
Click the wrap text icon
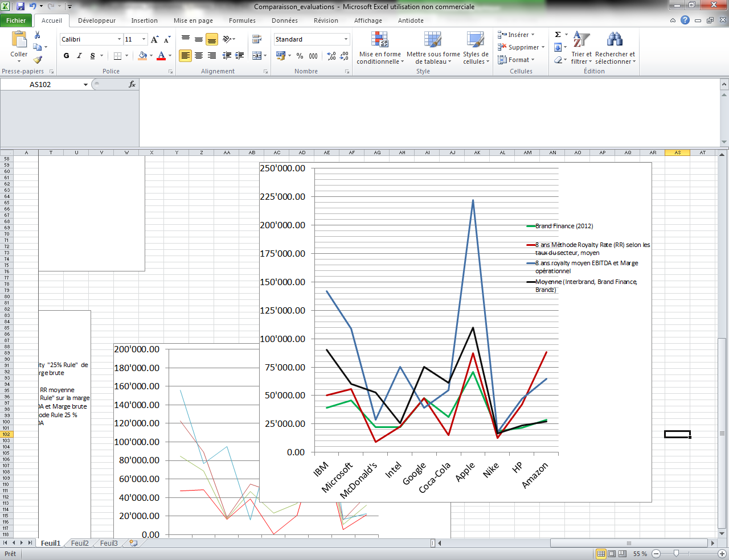(257, 39)
